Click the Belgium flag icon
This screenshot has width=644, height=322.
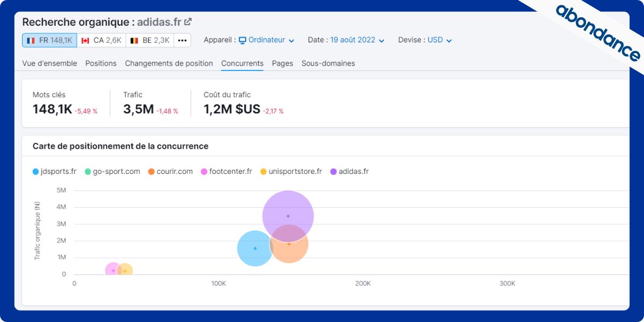point(134,40)
